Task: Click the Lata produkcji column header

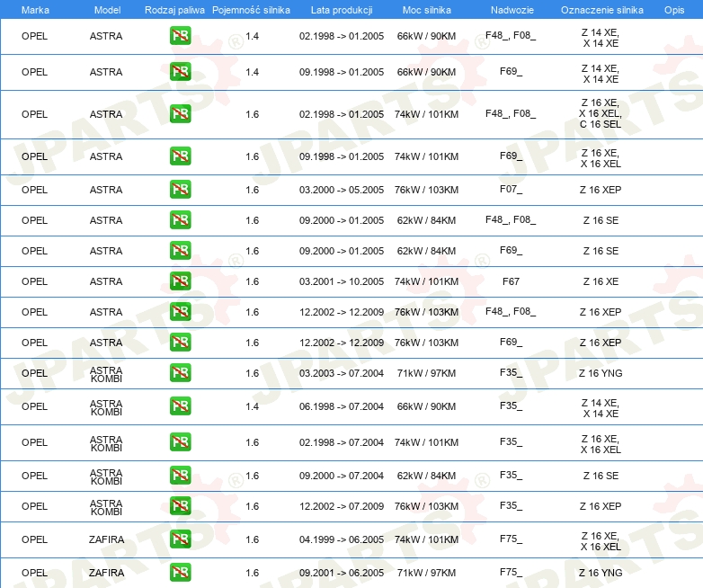Action: [342, 10]
